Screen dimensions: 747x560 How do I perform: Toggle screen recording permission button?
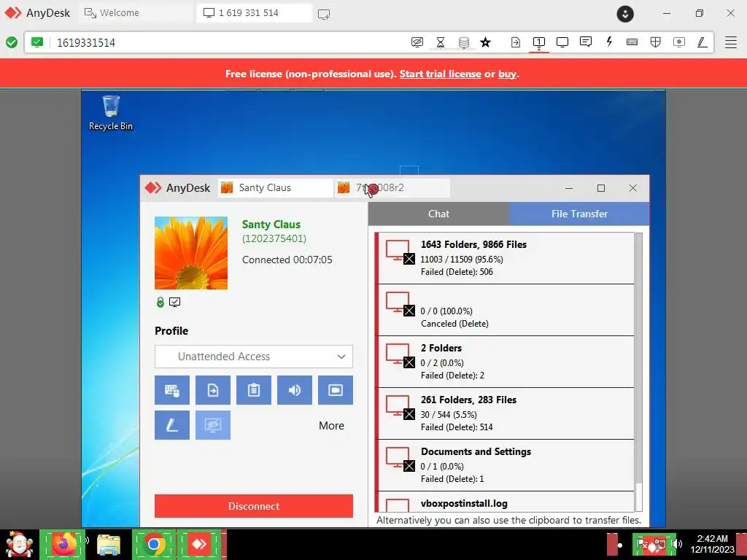(336, 390)
